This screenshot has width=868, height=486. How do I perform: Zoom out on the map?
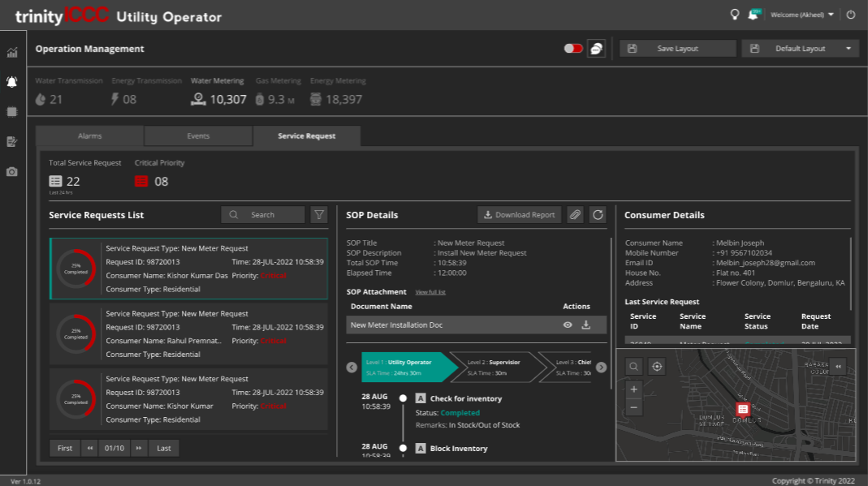[x=634, y=407]
